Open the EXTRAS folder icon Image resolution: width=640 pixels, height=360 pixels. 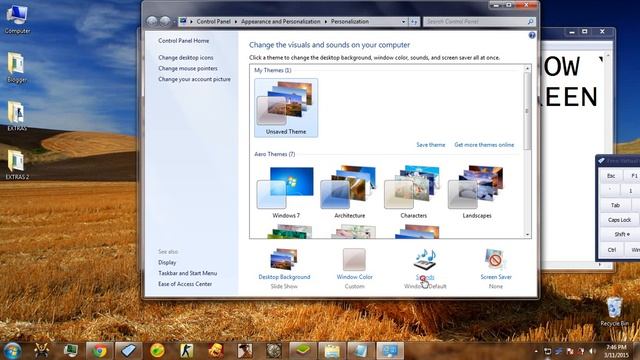17,116
